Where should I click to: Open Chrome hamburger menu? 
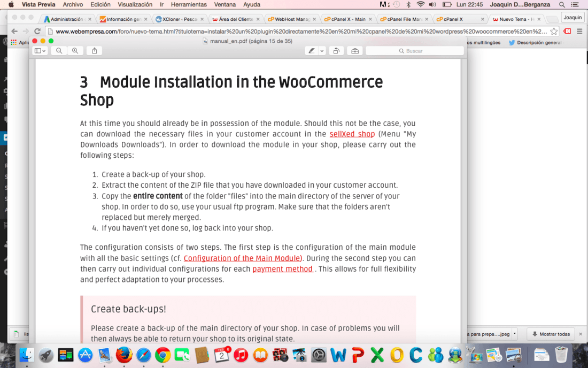579,32
